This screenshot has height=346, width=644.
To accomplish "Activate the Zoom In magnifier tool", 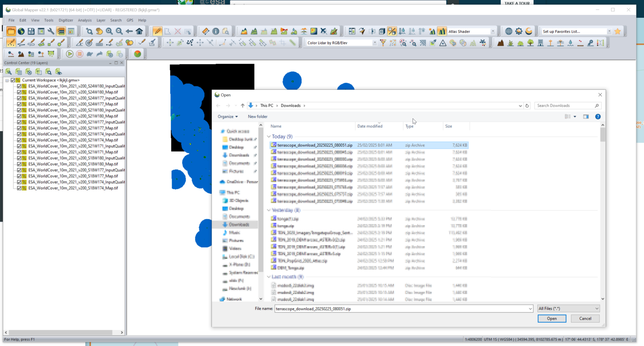I will click(109, 31).
